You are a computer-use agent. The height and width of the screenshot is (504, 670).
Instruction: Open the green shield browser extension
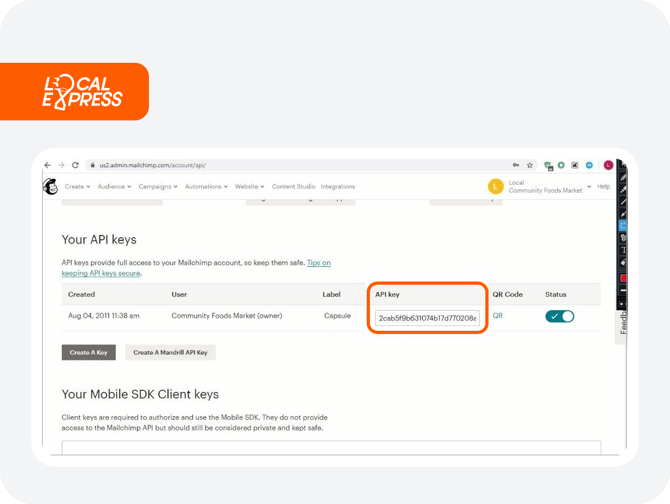548,166
